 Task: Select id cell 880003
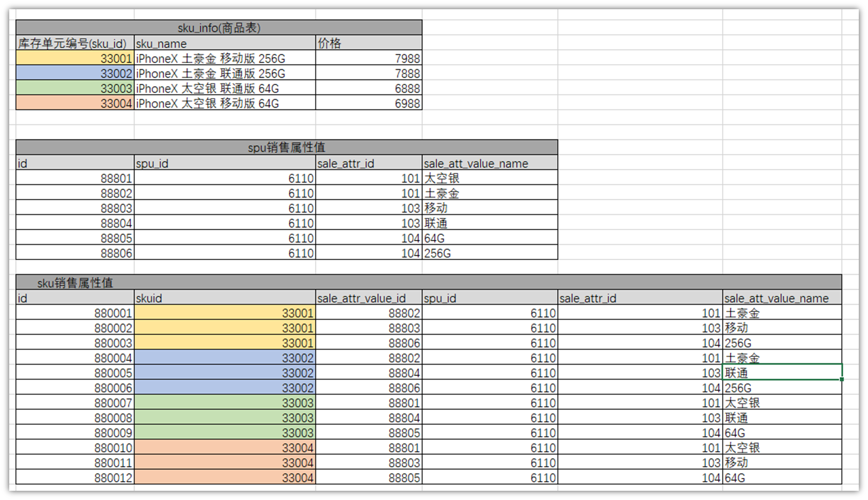click(75, 343)
